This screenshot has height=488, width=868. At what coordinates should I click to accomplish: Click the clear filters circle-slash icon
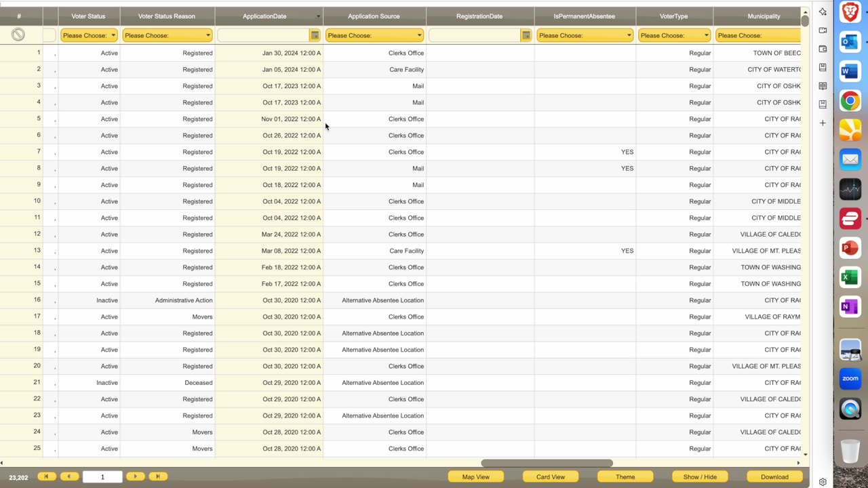(18, 35)
